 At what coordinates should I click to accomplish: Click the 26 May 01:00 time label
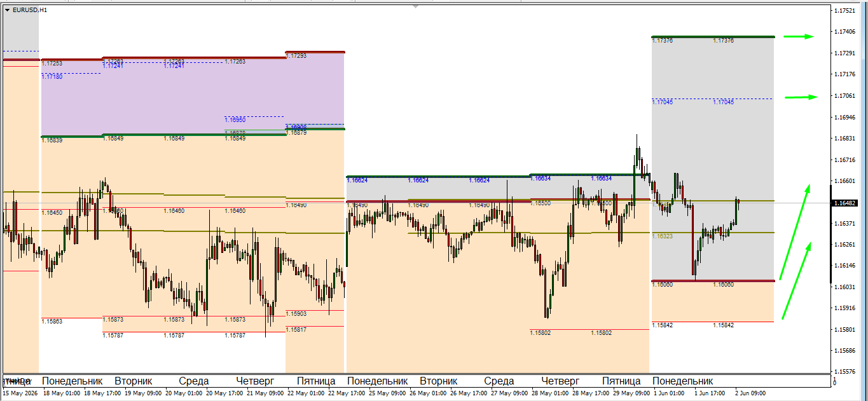tap(429, 393)
